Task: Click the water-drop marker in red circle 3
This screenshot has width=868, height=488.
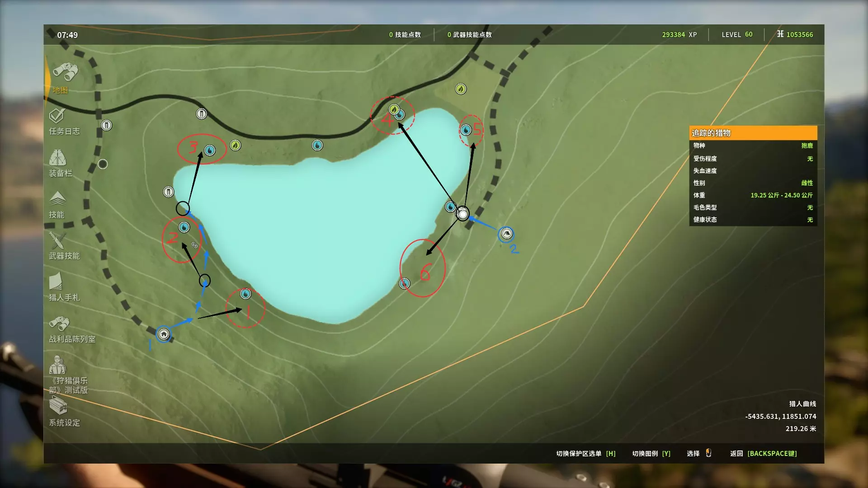Action: (x=210, y=150)
